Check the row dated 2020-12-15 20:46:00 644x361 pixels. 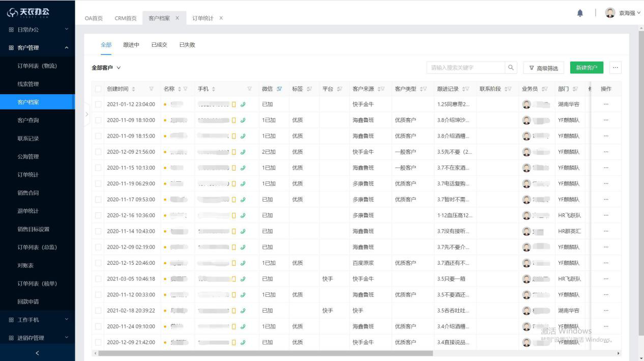click(98, 263)
